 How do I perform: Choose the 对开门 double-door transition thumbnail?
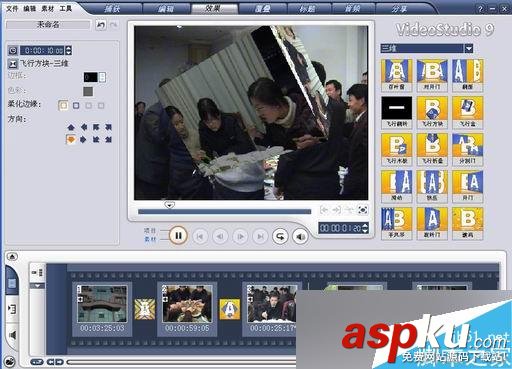(432, 75)
